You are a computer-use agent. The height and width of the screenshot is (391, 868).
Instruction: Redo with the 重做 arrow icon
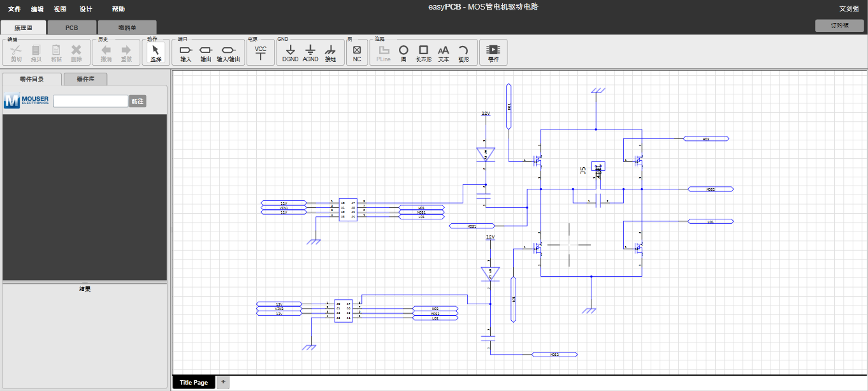click(126, 53)
